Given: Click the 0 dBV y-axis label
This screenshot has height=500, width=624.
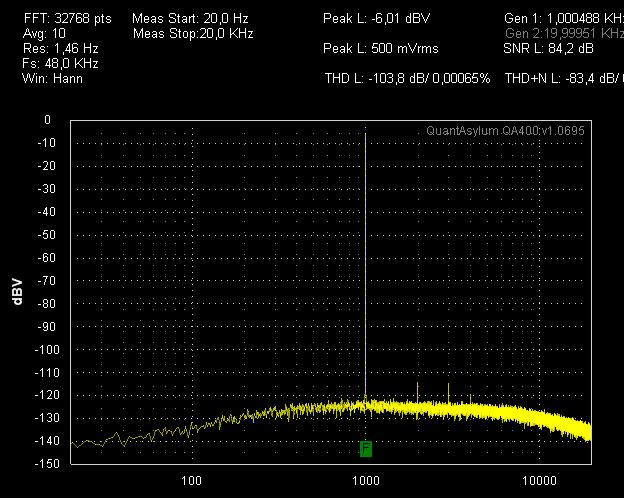Looking at the screenshot, I should click(47, 120).
